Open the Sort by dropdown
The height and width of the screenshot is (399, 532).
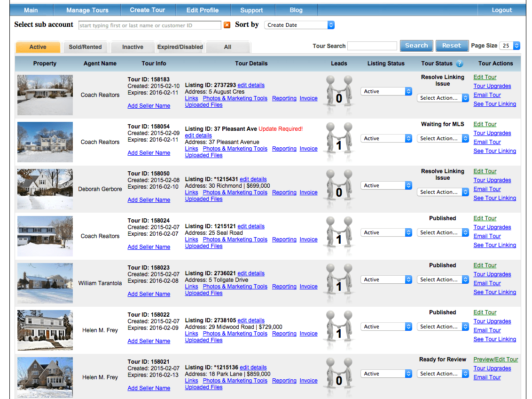299,24
